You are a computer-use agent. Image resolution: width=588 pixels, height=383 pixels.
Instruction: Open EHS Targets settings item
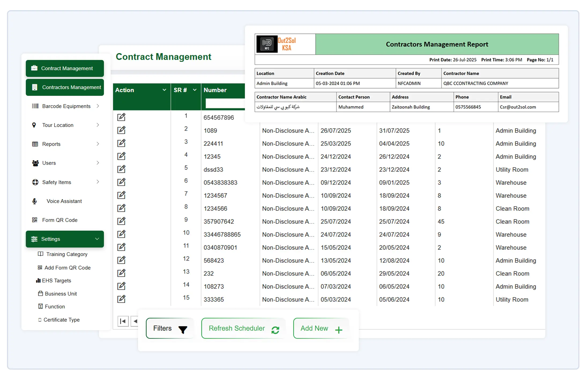coord(56,280)
